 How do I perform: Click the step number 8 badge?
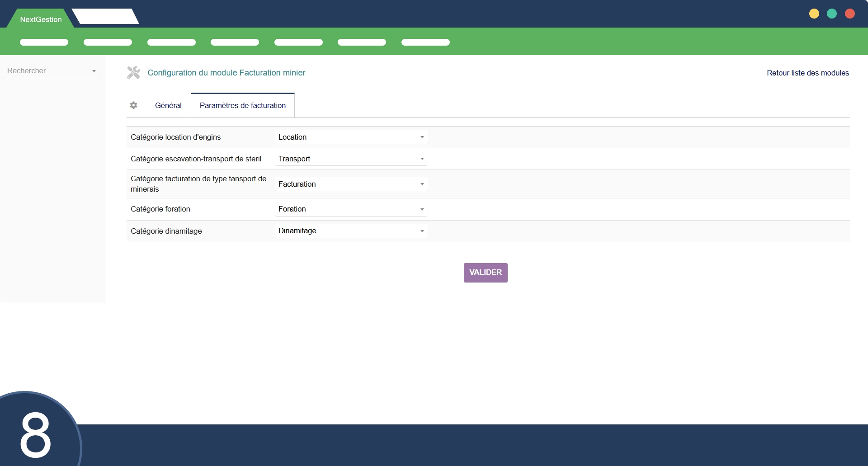coord(36,434)
